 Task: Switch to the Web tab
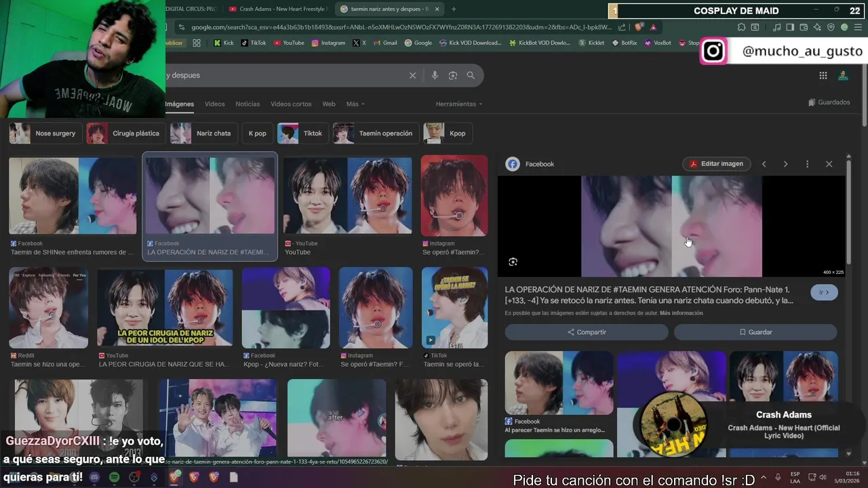[x=329, y=104]
